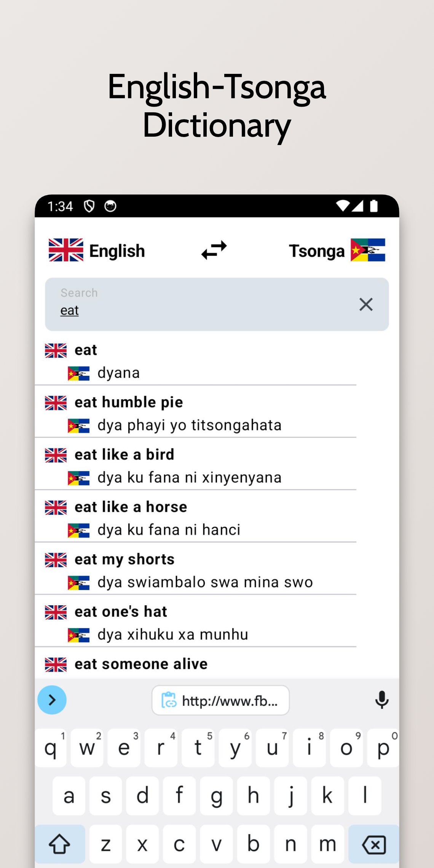Open the entry 'eat one's hat'
Image resolution: width=434 pixels, height=868 pixels.
click(121, 611)
